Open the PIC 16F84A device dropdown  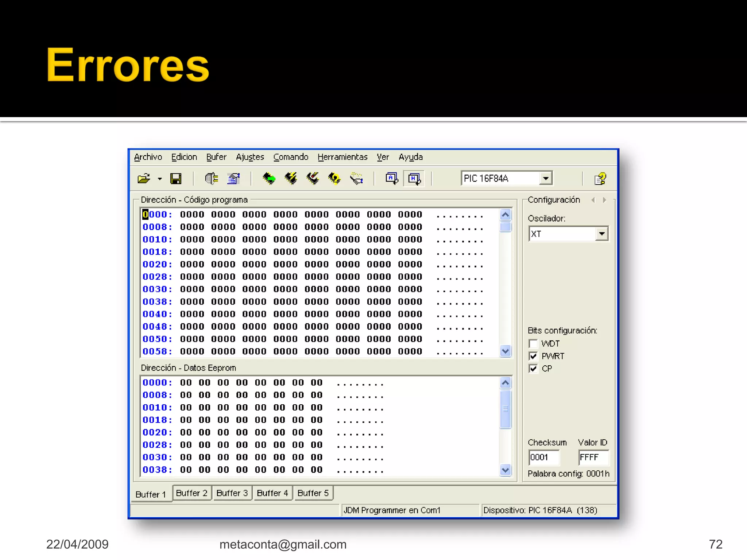(546, 178)
